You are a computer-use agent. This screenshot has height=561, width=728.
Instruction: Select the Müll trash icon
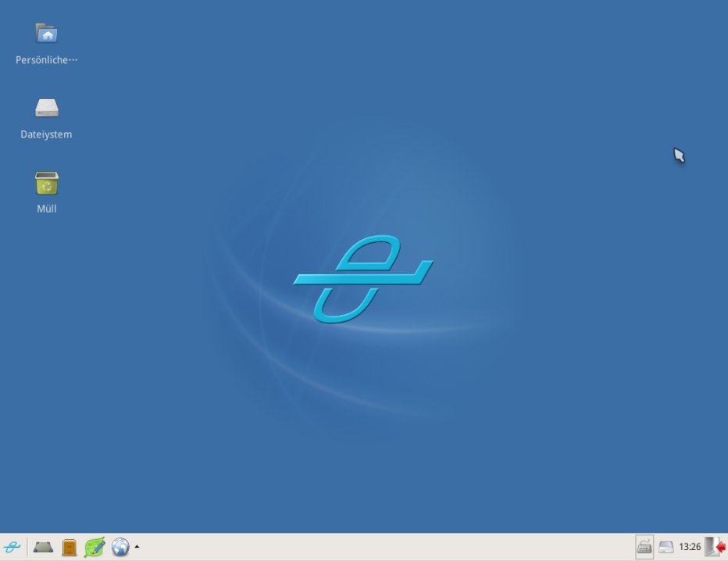coord(46,183)
